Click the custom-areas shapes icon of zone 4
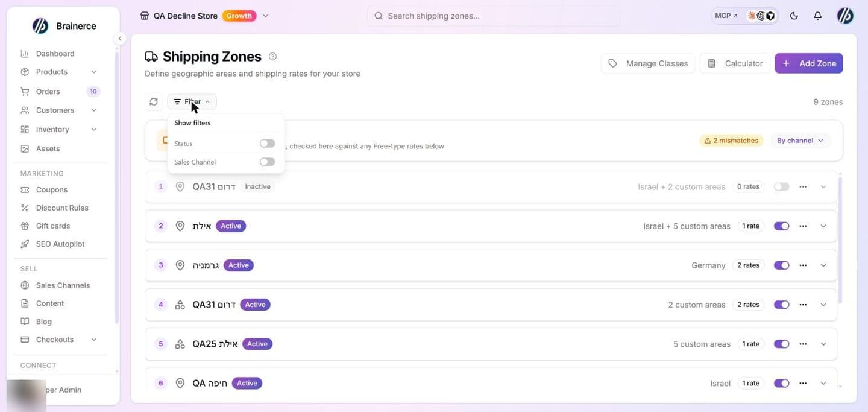868x412 pixels. click(180, 305)
